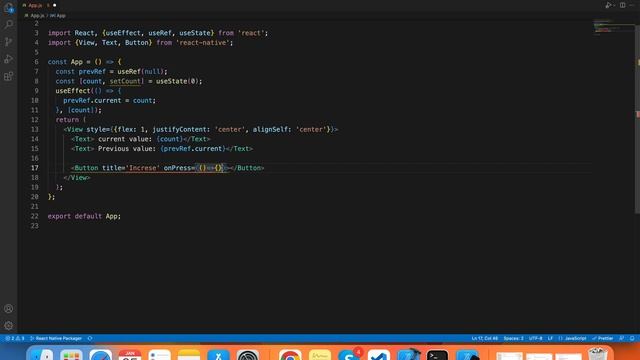
Task: Open the Manage gear in activity bar
Action: [9, 326]
